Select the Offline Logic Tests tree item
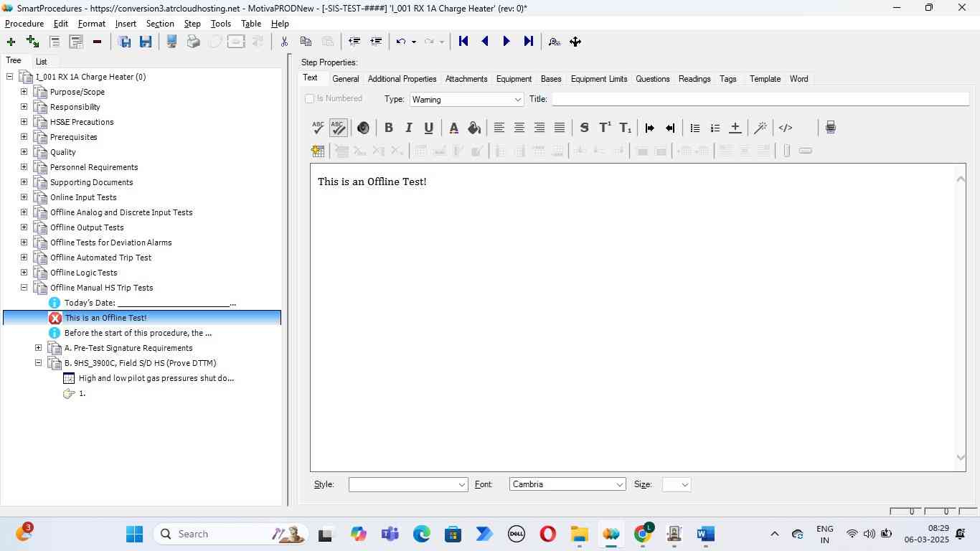The width and height of the screenshot is (980, 551). [84, 273]
